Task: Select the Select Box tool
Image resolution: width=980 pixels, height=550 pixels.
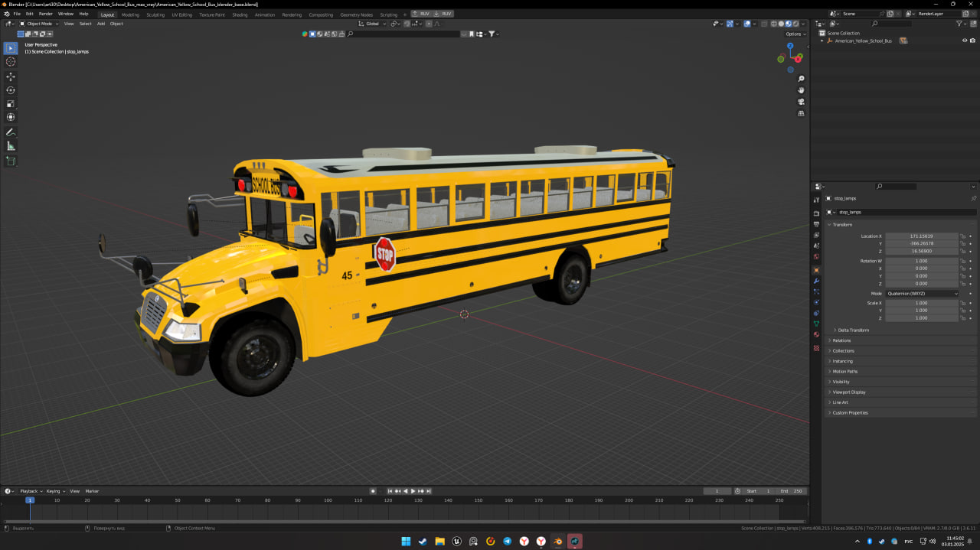Action: tap(11, 48)
